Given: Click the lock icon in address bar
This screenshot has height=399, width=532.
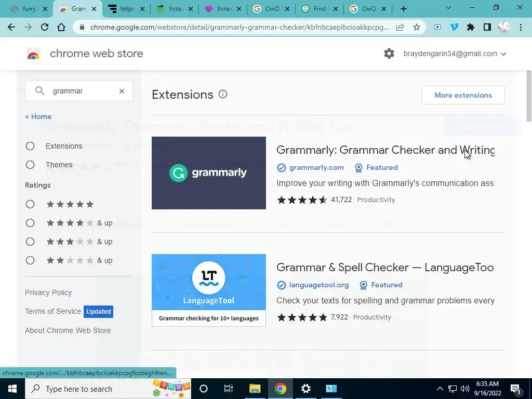Looking at the screenshot, I should click(x=82, y=27).
